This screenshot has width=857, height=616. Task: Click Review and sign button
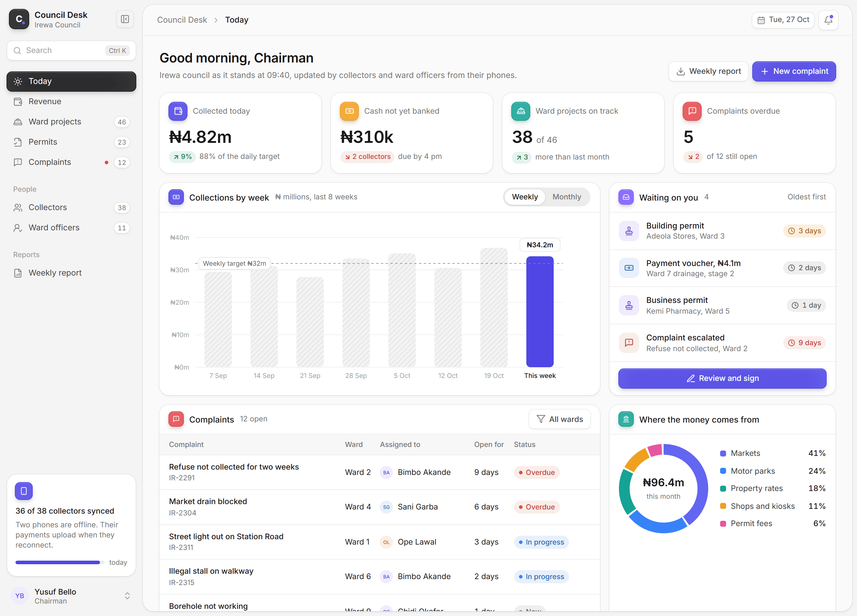[722, 378]
